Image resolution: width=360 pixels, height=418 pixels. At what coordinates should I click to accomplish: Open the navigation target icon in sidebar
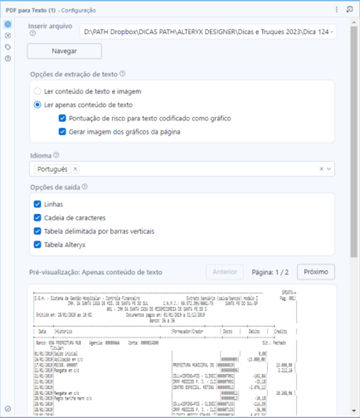point(8,36)
